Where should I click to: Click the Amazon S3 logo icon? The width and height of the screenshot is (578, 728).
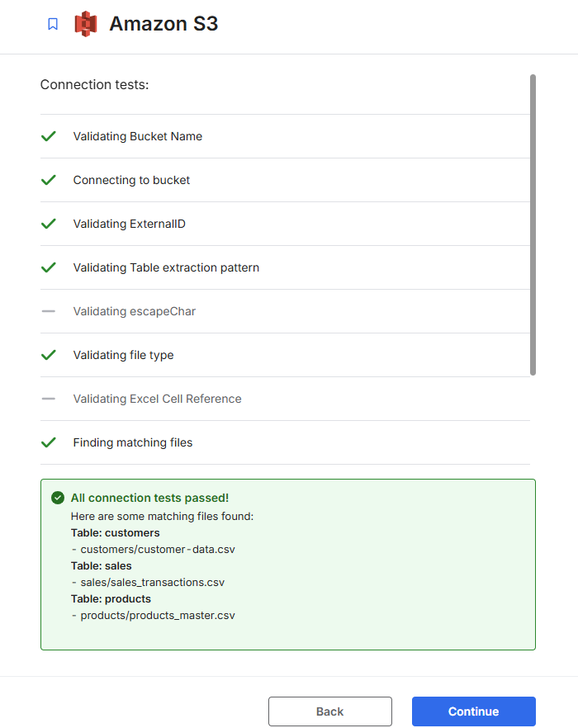(86, 24)
